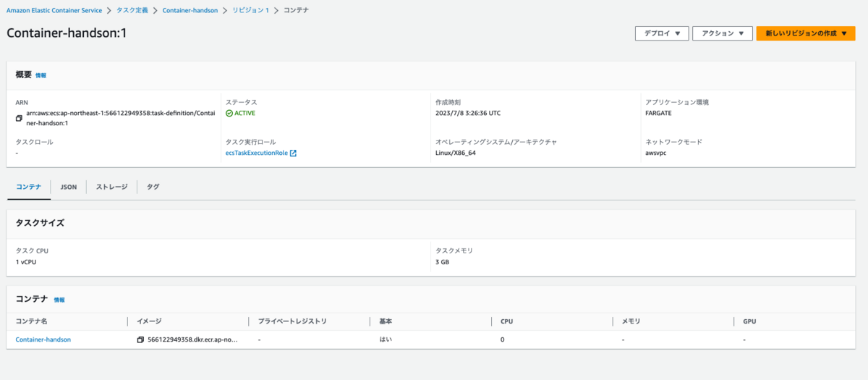Click the タスクサイズ section heading
Image resolution: width=868 pixels, height=380 pixels.
(x=40, y=223)
